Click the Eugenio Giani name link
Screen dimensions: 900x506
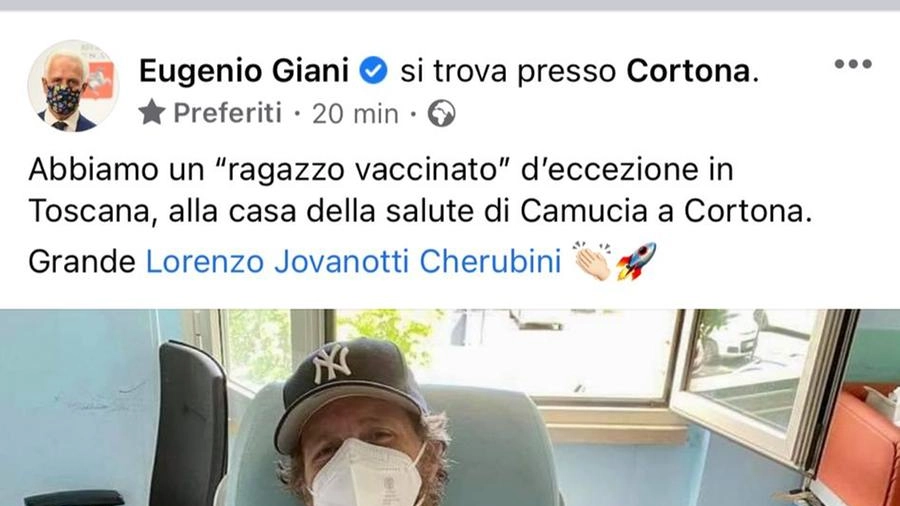click(244, 71)
